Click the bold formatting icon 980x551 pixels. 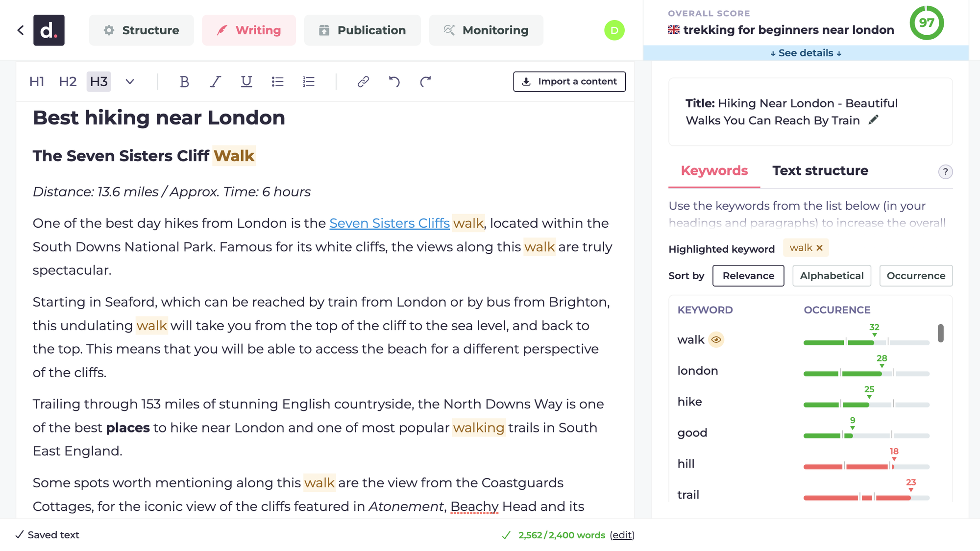(184, 81)
